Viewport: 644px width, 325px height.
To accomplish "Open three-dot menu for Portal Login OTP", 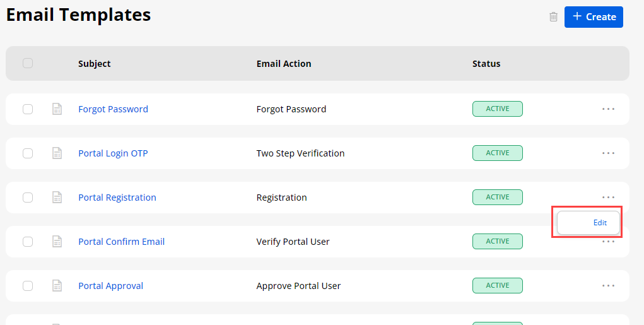I will pos(608,153).
